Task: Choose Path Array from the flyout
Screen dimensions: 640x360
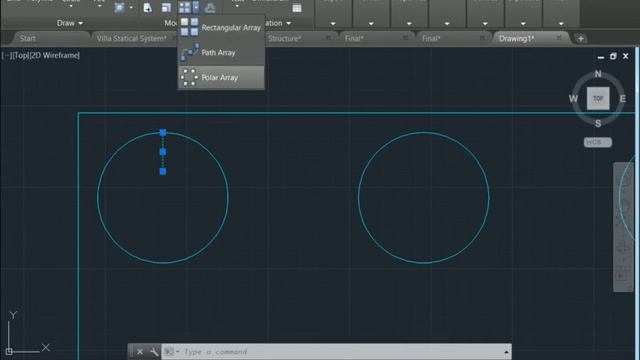Action: (x=221, y=52)
